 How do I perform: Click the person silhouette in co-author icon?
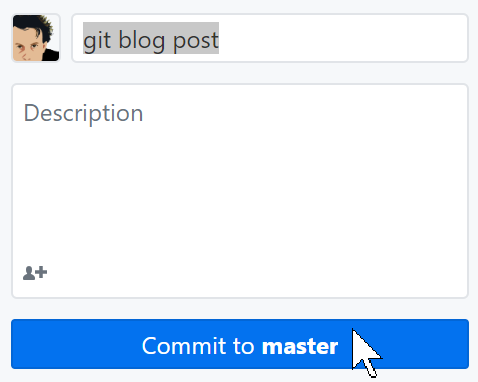tap(29, 273)
